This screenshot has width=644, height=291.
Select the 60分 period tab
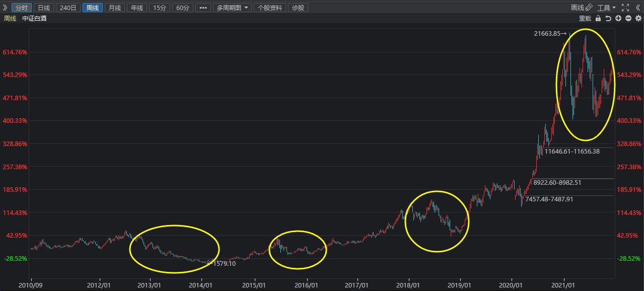tap(182, 8)
